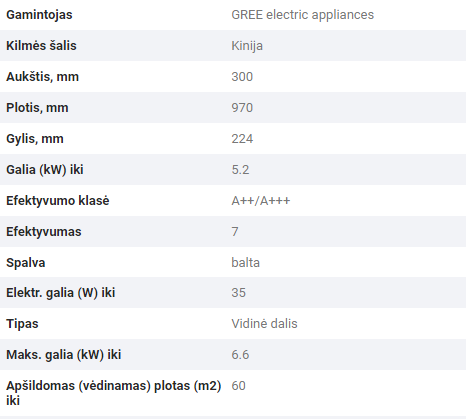Image resolution: width=470 pixels, height=419 pixels.
Task: Click the Gylis, mm label
Action: [35, 139]
